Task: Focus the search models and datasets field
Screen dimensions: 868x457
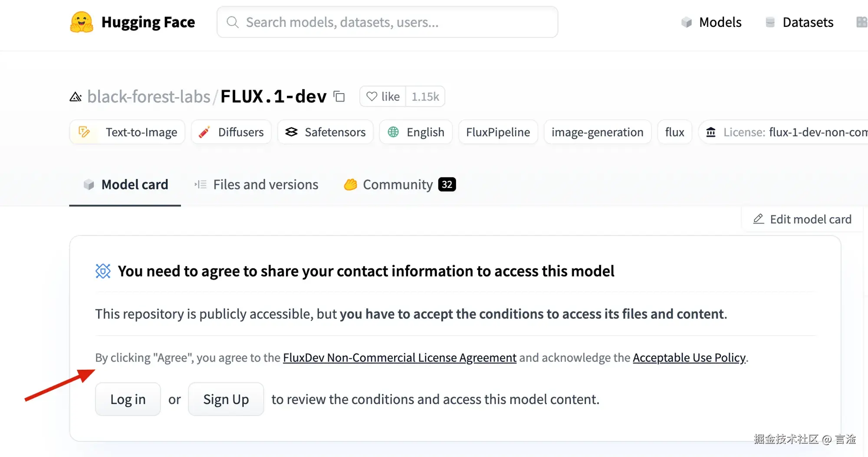Action: [387, 22]
